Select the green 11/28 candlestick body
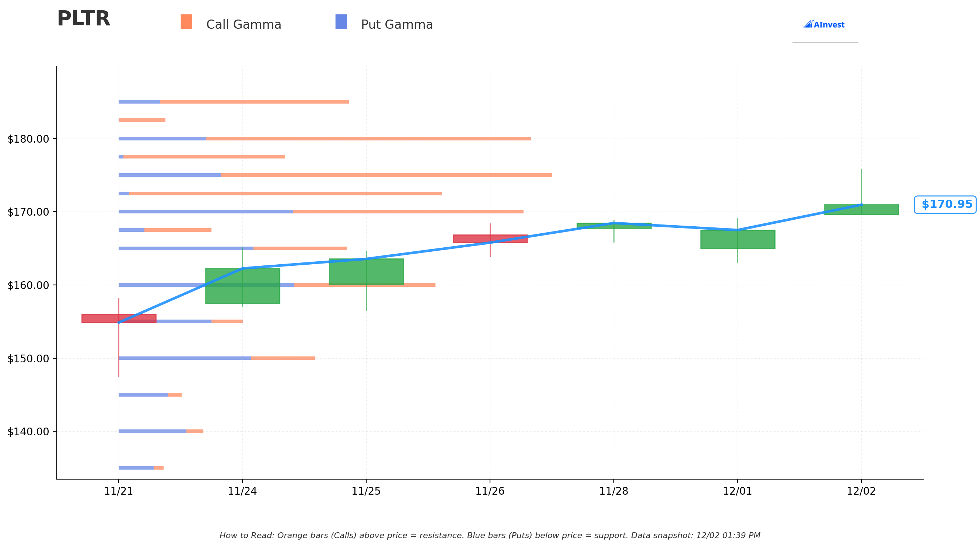980x547 pixels. [614, 226]
